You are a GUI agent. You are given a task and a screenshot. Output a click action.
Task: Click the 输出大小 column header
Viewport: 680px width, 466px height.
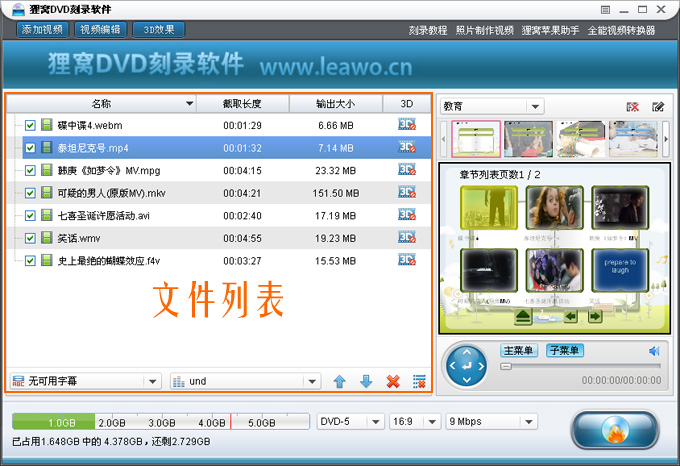336,104
